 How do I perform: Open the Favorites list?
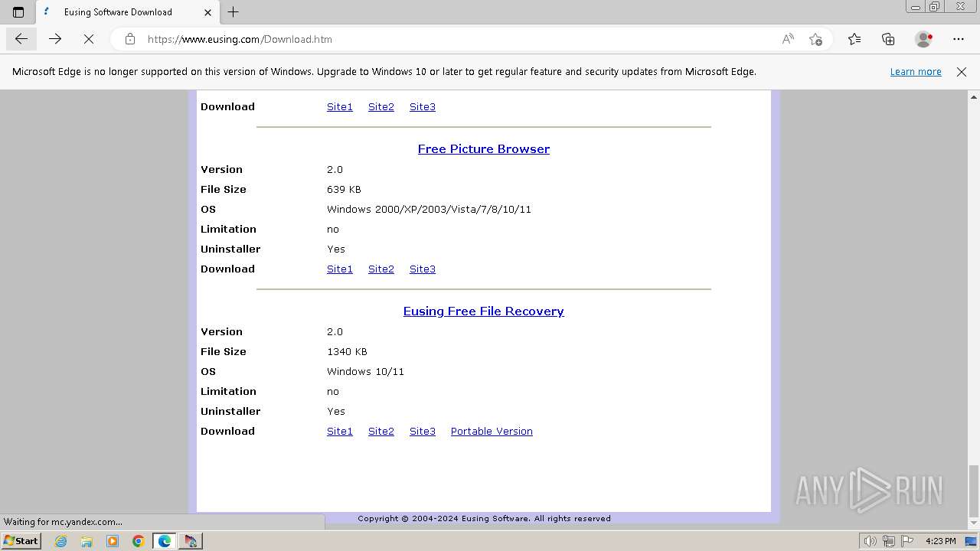854,39
